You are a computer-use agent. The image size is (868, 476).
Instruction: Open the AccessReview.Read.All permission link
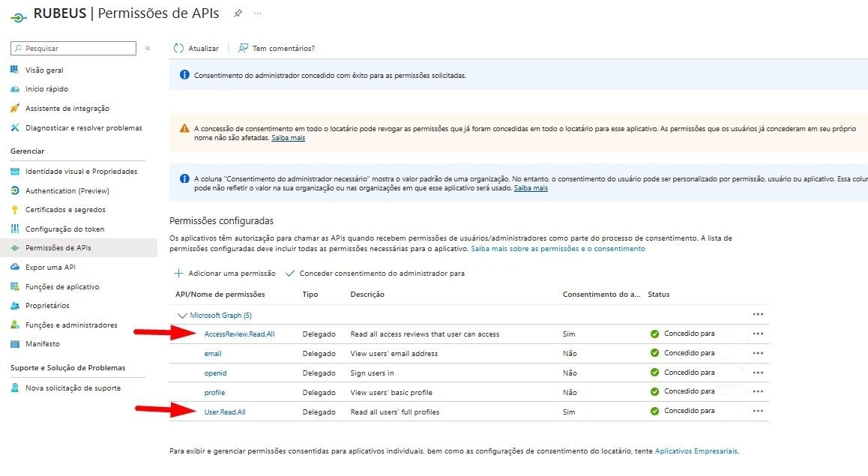click(239, 334)
